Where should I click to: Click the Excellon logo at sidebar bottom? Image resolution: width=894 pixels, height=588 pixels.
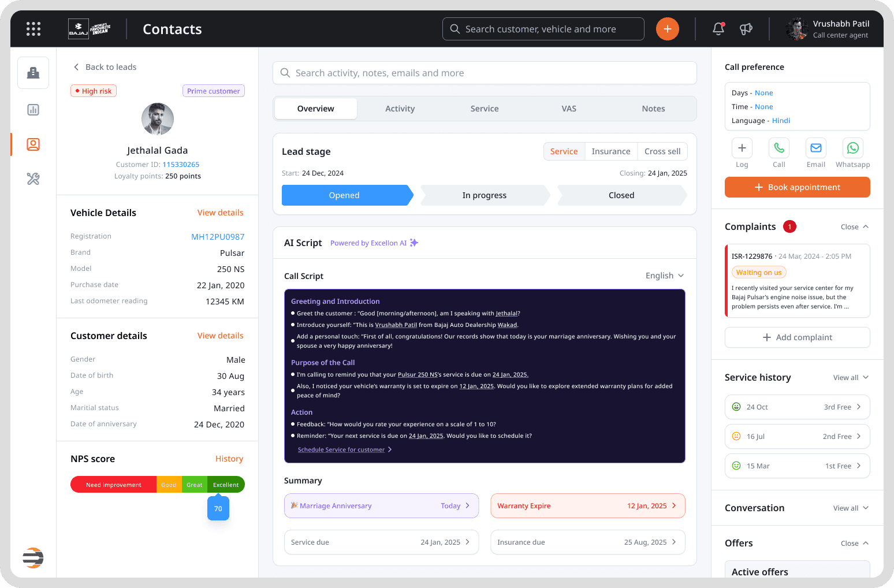[33, 557]
